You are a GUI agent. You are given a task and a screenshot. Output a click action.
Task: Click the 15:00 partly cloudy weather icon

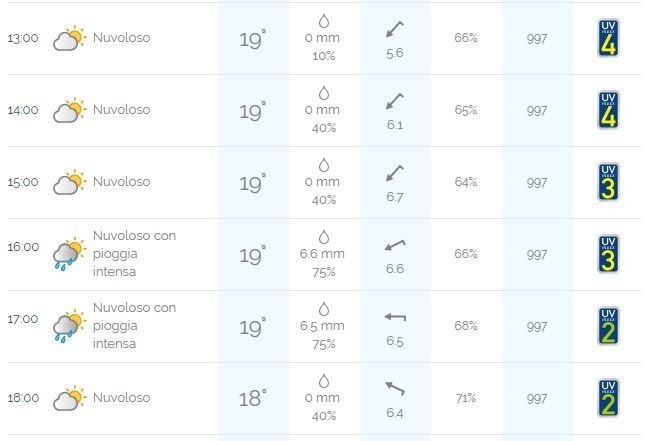[x=69, y=183]
